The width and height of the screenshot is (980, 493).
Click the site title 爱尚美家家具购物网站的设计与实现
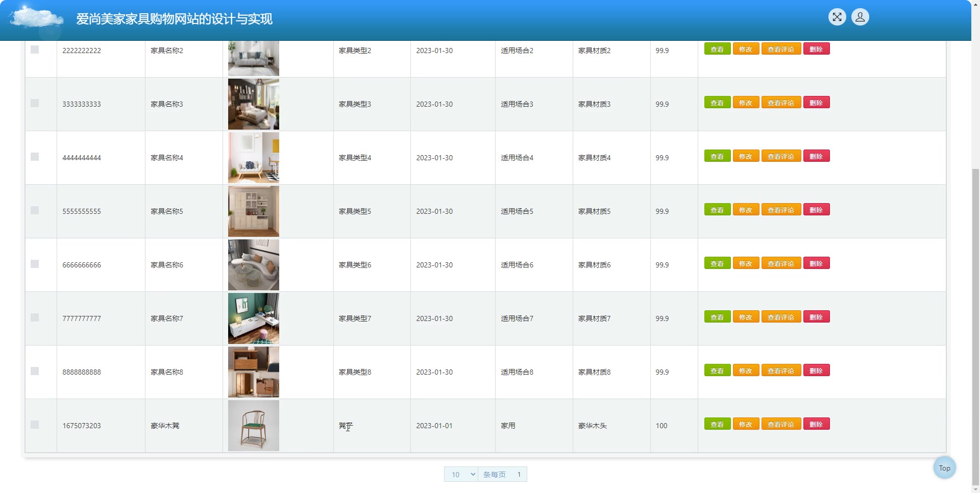point(174,19)
